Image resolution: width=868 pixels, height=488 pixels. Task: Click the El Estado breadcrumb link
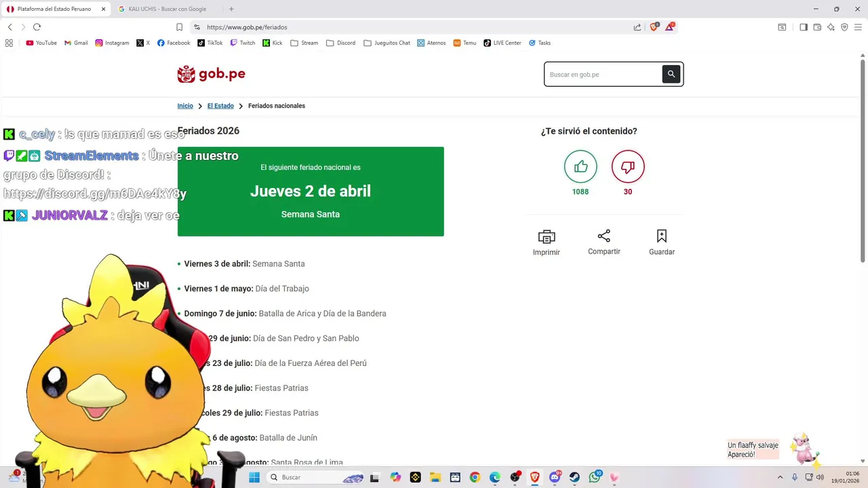click(x=220, y=106)
